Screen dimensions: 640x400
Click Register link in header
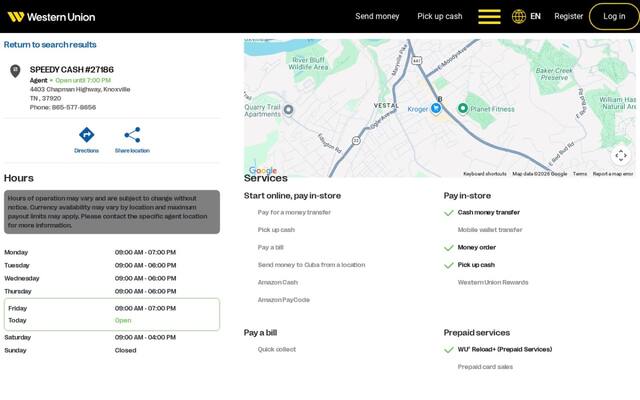coord(569,16)
